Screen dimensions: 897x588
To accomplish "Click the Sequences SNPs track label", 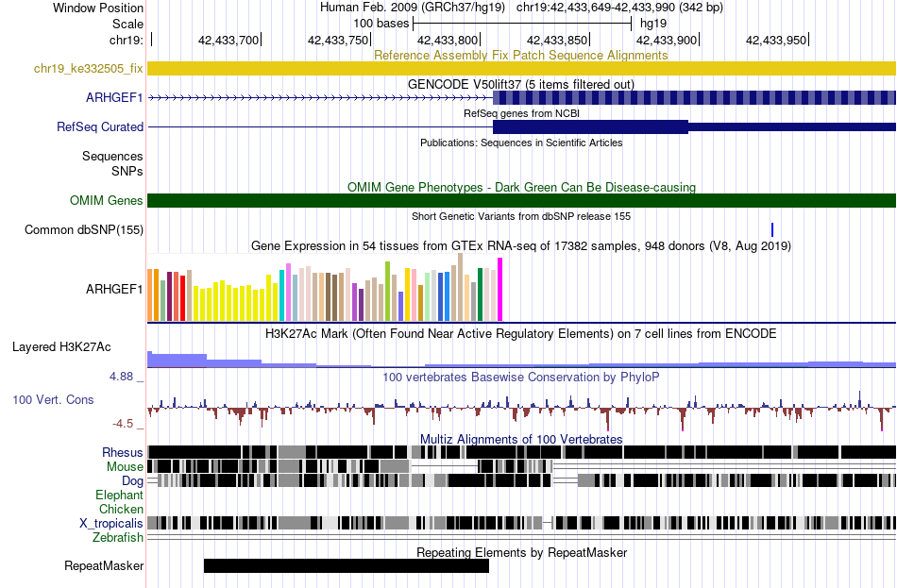I will coord(112,163).
